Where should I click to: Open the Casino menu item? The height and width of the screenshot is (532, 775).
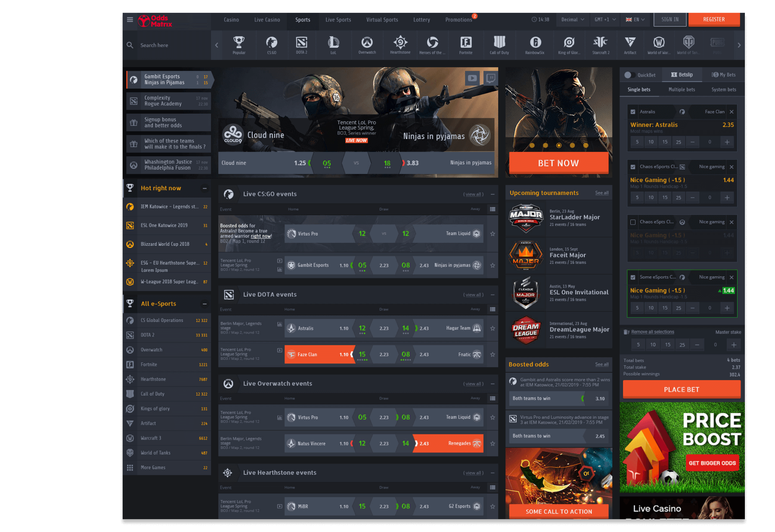click(x=231, y=20)
